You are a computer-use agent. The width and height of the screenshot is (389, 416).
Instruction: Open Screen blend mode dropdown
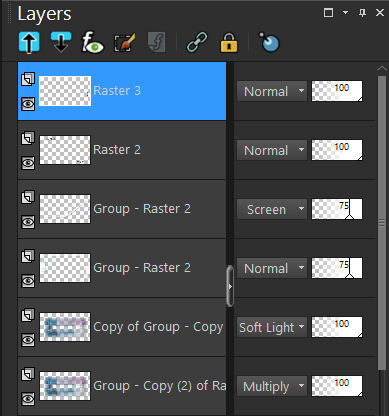tap(272, 209)
